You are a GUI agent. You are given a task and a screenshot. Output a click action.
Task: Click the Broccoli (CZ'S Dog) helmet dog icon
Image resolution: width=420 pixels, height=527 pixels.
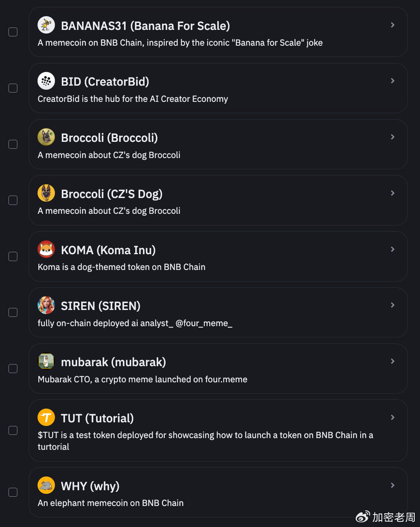tap(46, 193)
